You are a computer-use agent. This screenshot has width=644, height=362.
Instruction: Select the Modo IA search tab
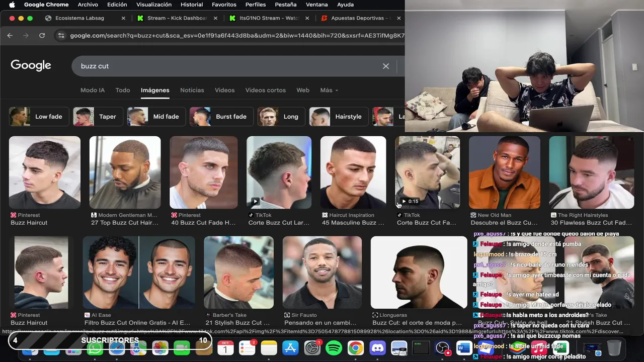pos(93,90)
